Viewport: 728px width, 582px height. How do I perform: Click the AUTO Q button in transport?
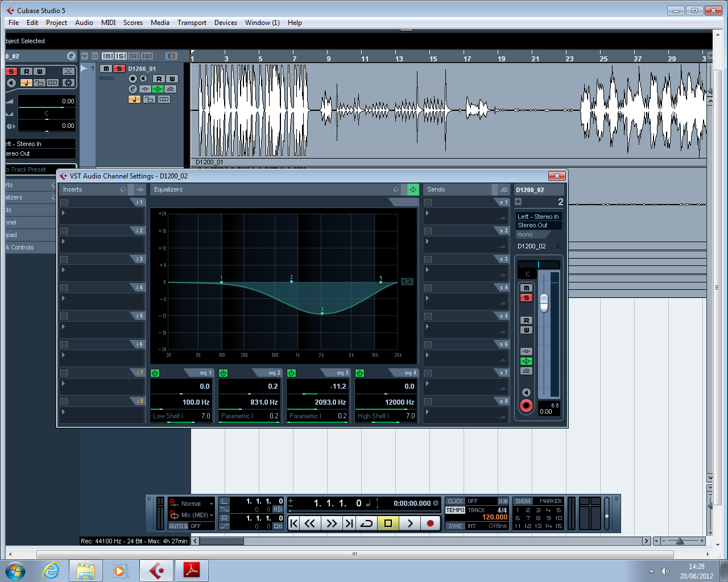[179, 526]
